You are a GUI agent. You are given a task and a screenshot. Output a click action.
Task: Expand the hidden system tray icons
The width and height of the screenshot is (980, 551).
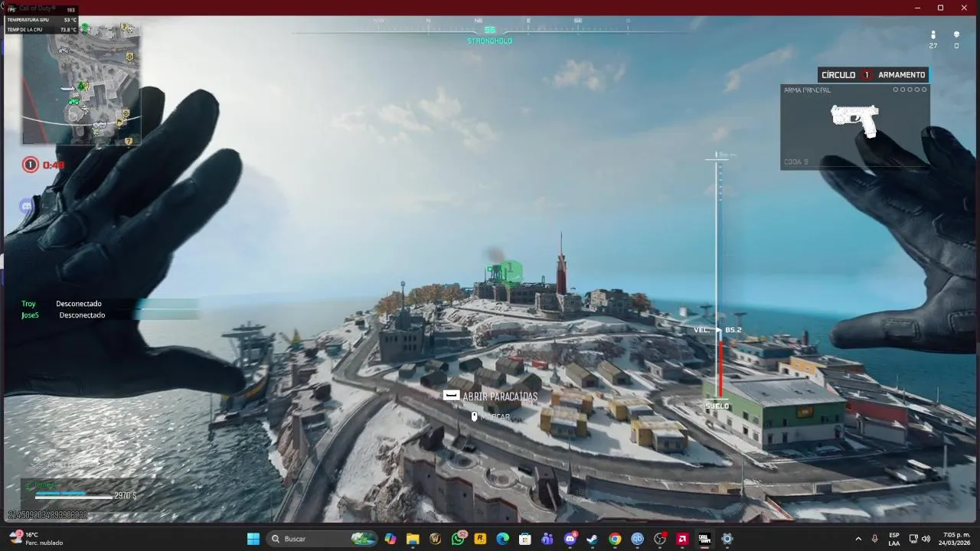click(x=857, y=539)
